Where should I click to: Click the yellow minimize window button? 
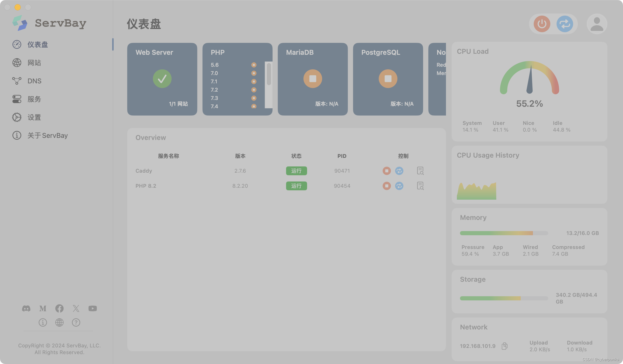[x=18, y=7]
